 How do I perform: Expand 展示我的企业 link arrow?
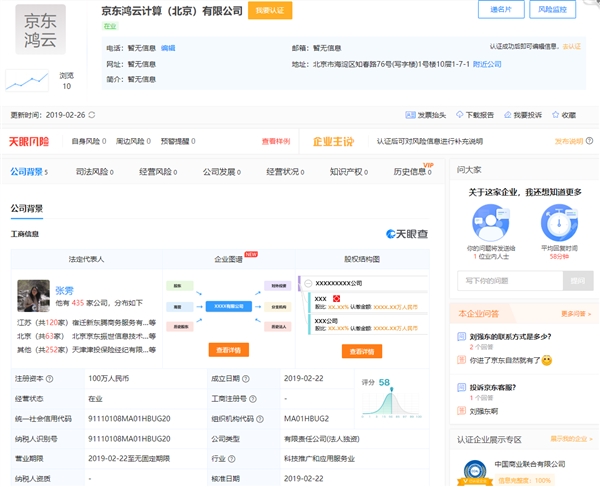(x=571, y=439)
